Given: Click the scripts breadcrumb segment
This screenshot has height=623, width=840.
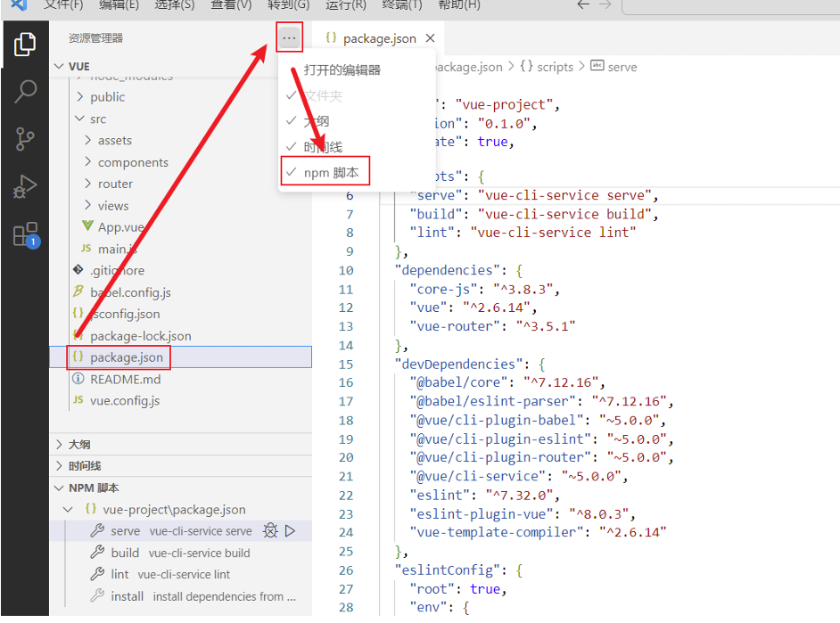Looking at the screenshot, I should click(x=555, y=66).
